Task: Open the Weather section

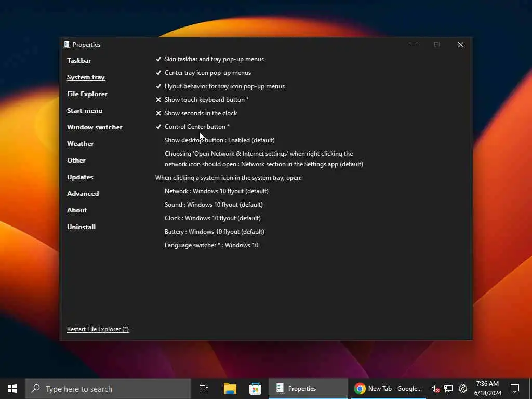Action: (81, 144)
